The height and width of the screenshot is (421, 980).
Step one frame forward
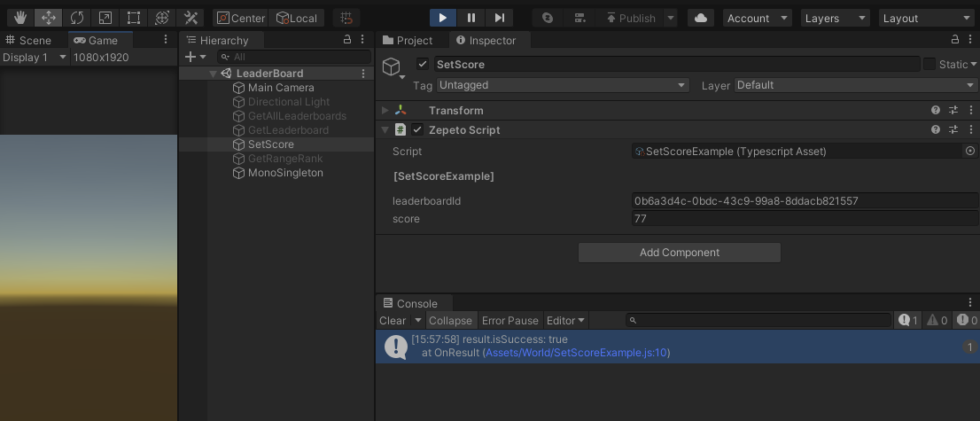pos(500,18)
